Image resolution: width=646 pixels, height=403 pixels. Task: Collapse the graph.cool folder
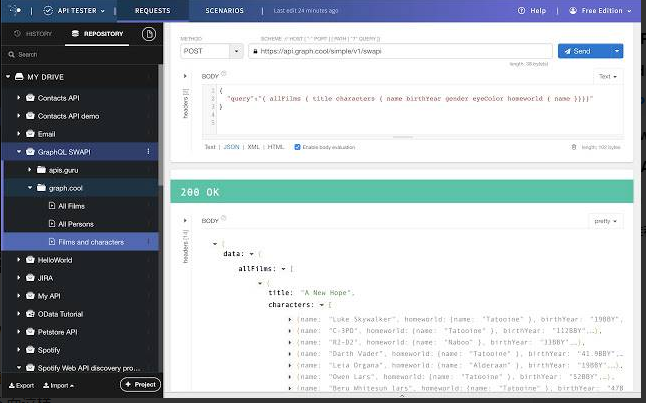coord(29,188)
